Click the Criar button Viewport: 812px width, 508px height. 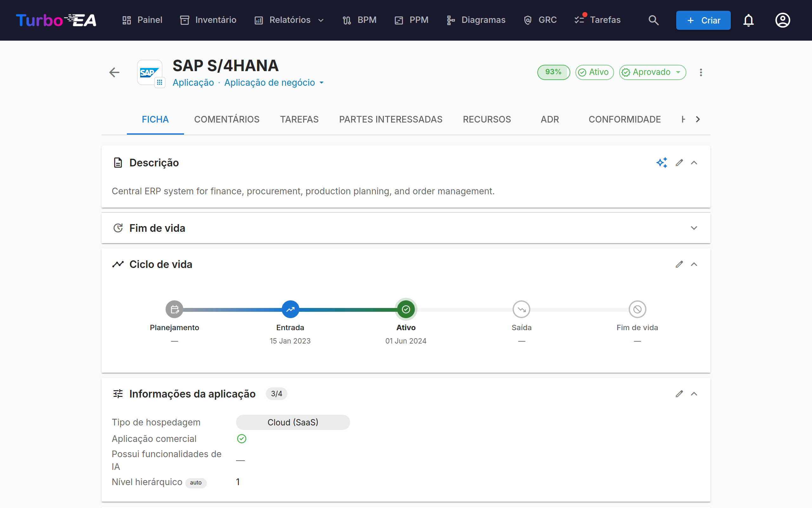(x=703, y=20)
